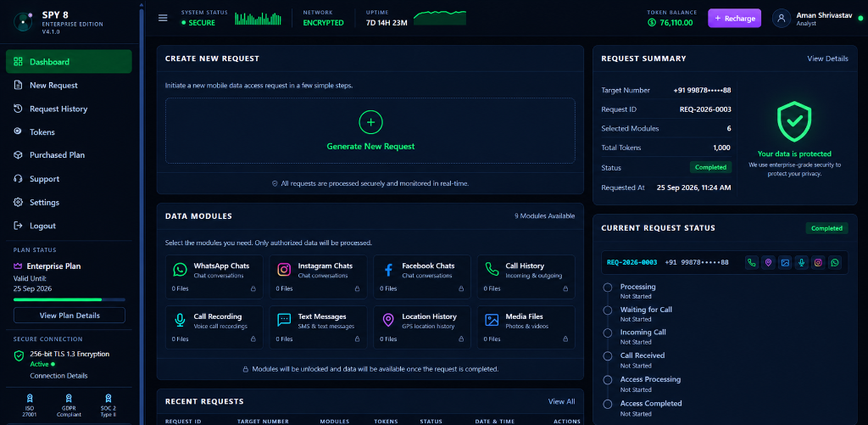Image resolution: width=868 pixels, height=425 pixels.
Task: Click the user avatar icon
Action: tap(781, 18)
